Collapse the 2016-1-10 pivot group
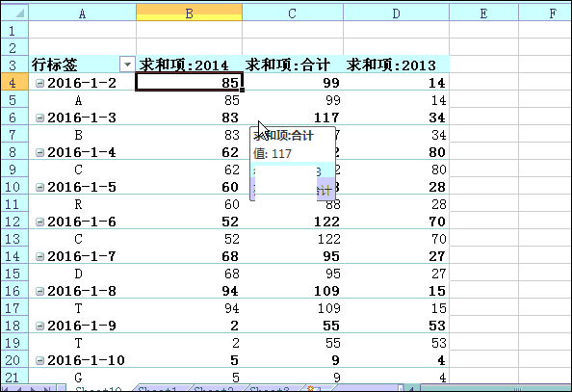Screen dimensions: 572x392 click(39, 361)
